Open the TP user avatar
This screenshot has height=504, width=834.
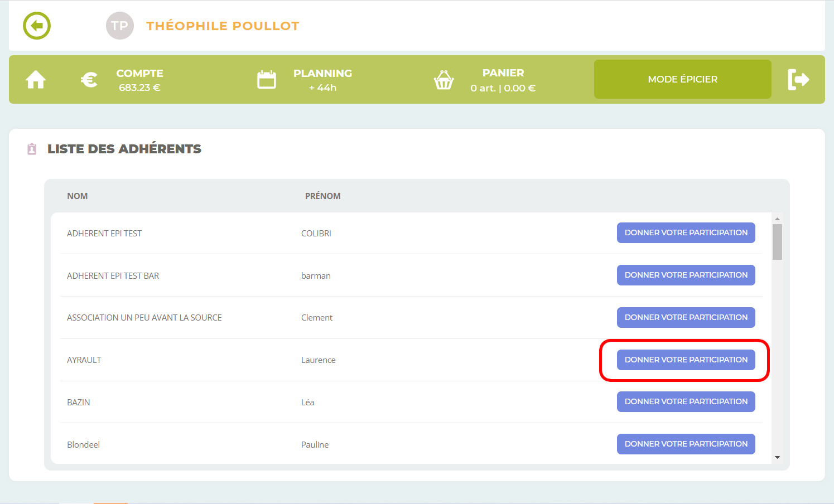[x=119, y=26]
